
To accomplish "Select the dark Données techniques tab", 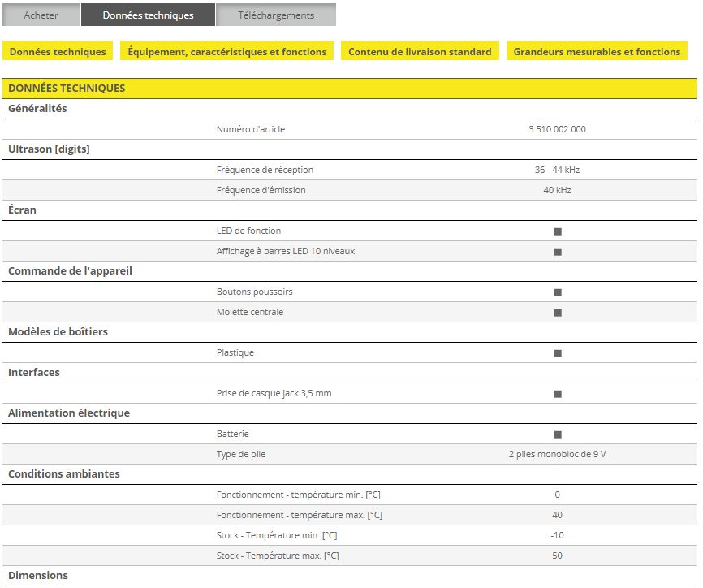I will 149,15.
